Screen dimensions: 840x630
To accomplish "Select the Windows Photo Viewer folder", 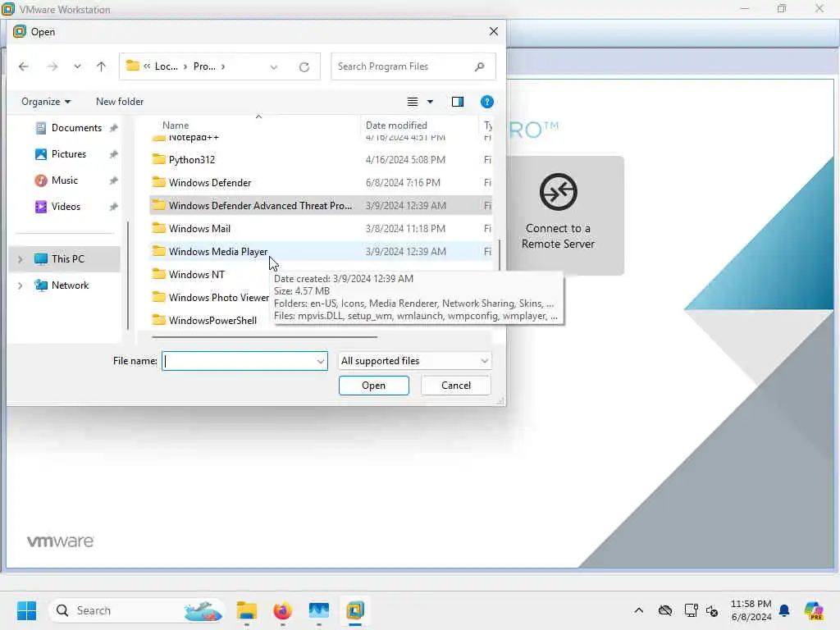I will click(x=218, y=298).
